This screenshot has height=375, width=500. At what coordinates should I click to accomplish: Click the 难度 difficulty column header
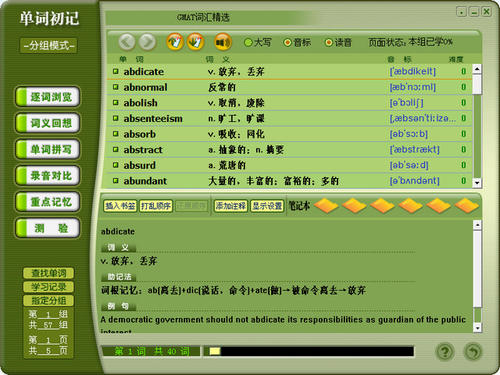click(456, 59)
